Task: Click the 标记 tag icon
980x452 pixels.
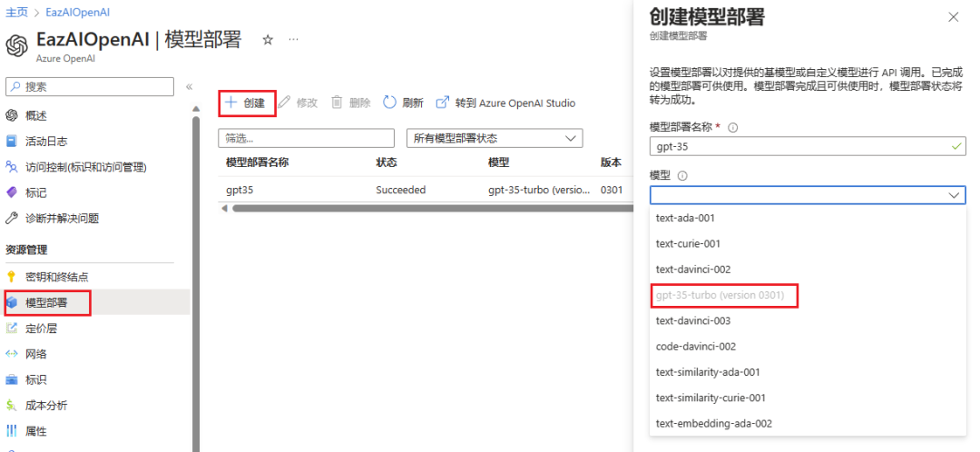Action: tap(11, 192)
